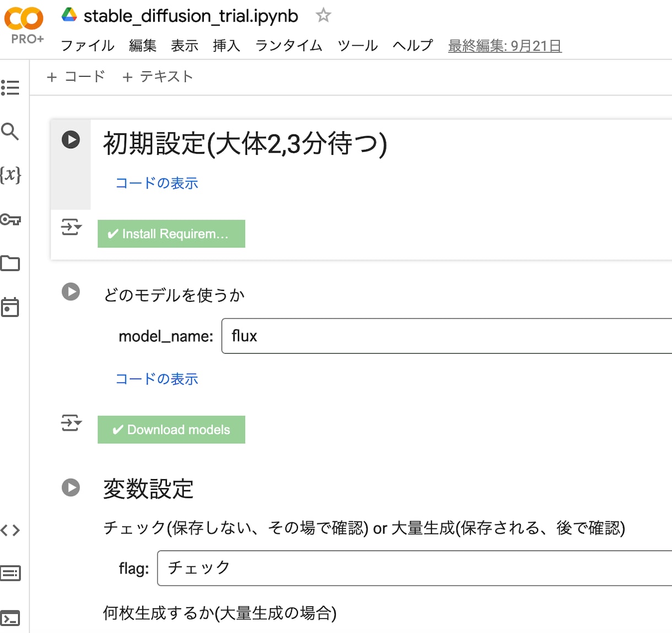
Task: Open the 編集 menu
Action: coord(143,46)
